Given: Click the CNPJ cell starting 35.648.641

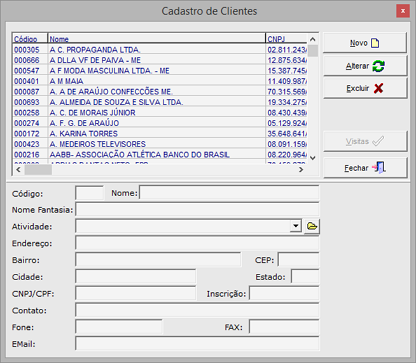Looking at the screenshot, I should [287, 134].
